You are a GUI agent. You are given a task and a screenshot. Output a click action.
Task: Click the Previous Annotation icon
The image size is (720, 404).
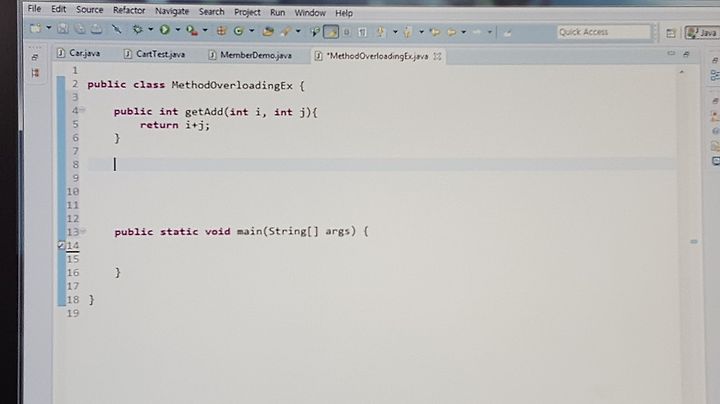pyautogui.click(x=407, y=32)
